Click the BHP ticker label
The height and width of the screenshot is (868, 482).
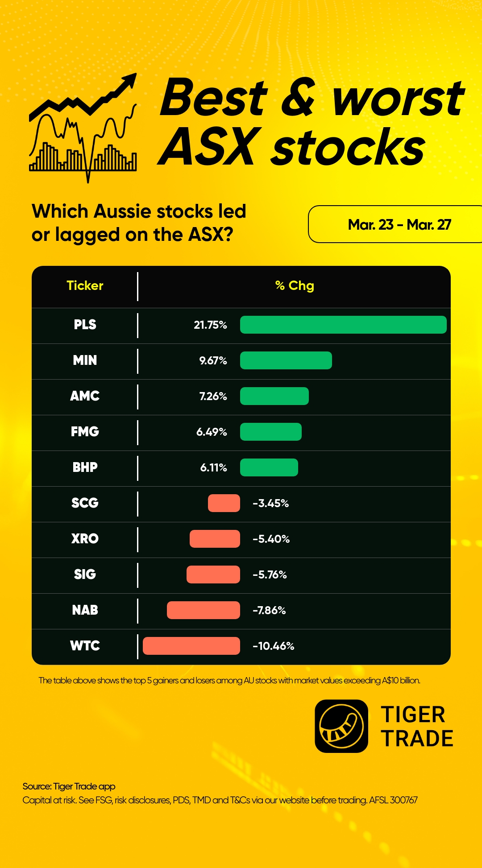tap(85, 467)
